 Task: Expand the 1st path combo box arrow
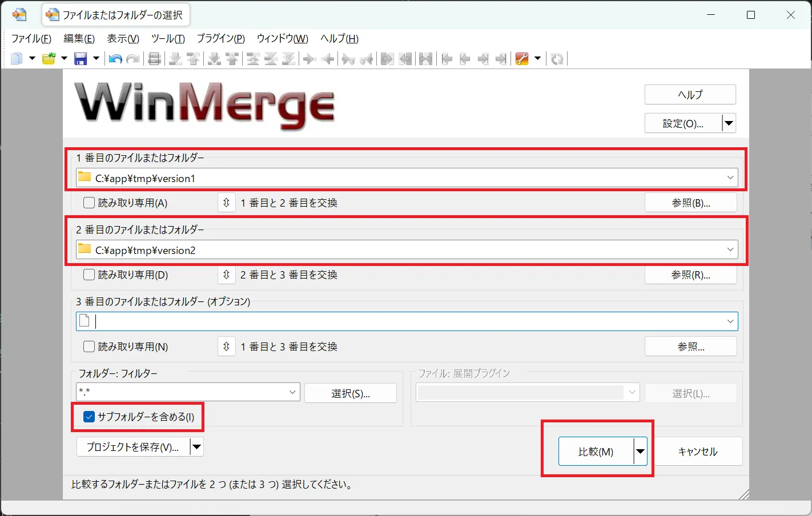pos(730,178)
